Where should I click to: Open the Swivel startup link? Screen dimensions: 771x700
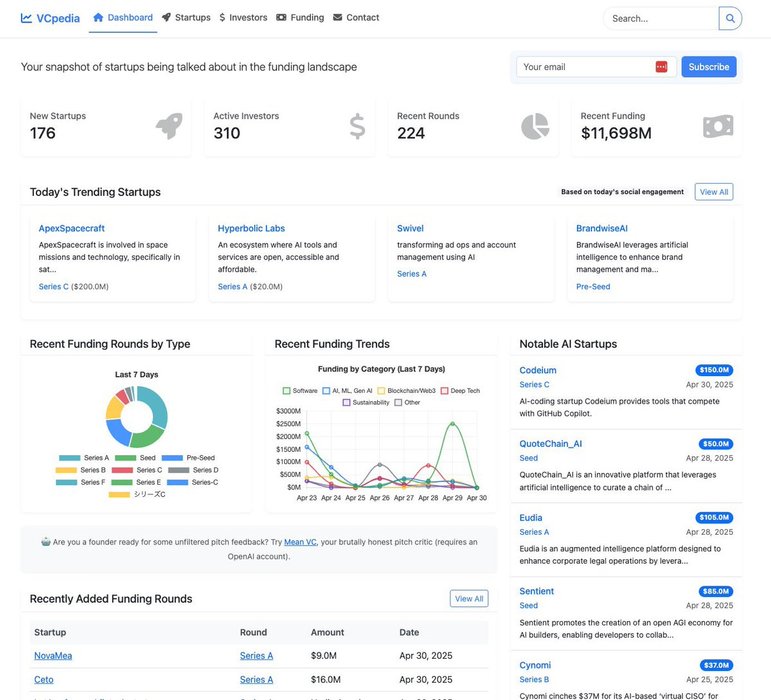click(410, 228)
